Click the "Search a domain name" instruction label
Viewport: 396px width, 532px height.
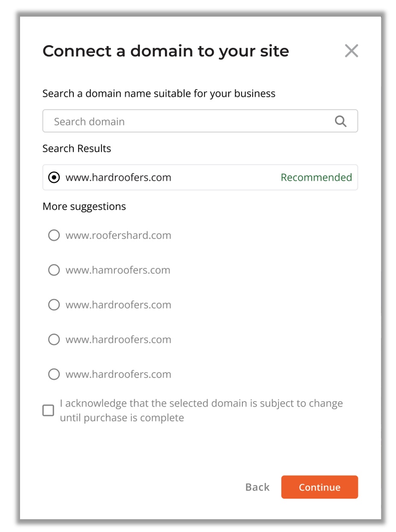tap(159, 93)
